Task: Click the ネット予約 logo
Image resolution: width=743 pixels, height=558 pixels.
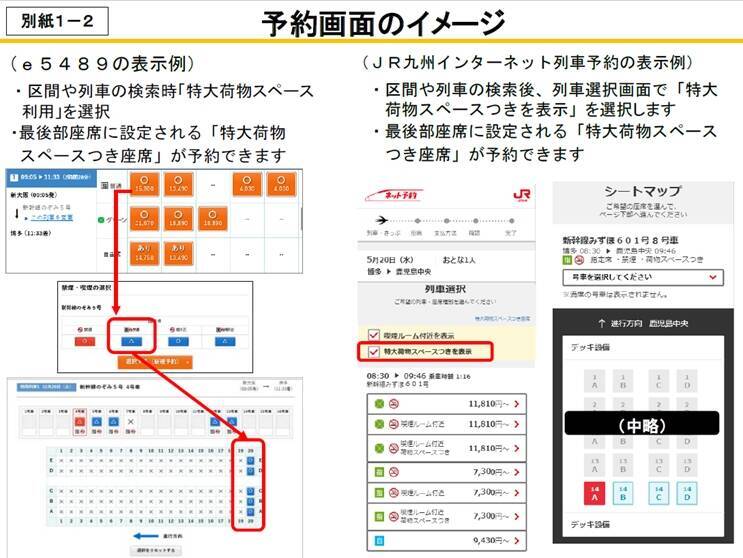Action: [394, 195]
